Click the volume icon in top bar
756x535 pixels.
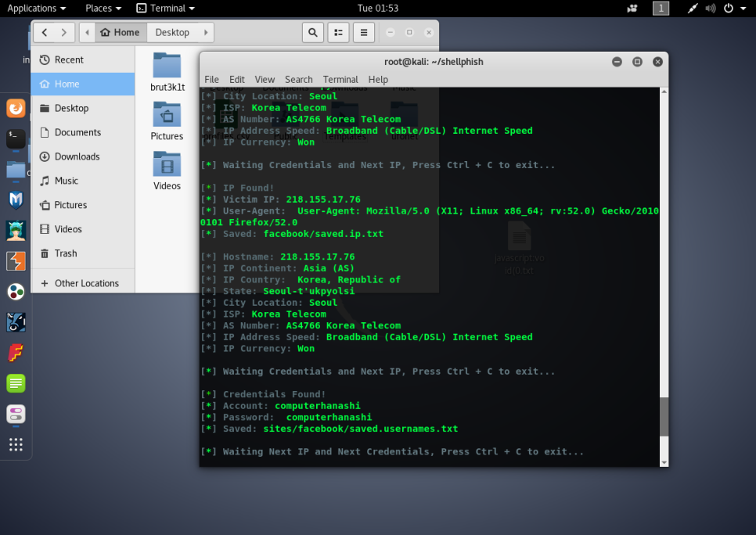click(x=710, y=8)
